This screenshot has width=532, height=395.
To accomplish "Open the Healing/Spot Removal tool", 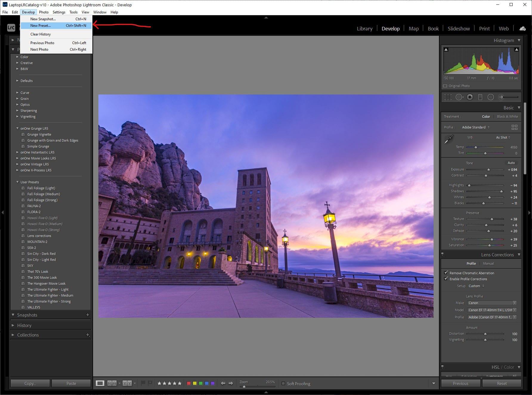I will click(x=459, y=97).
